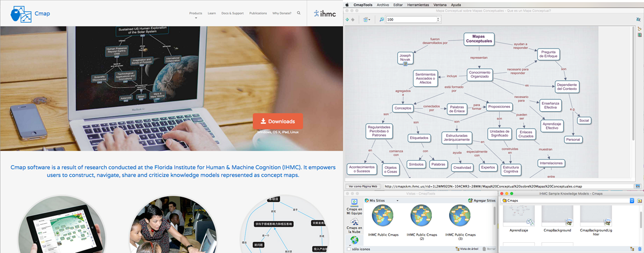Viewport: 644px width, 253px height.
Task: Click Why Donate? in website nav
Action: [282, 13]
